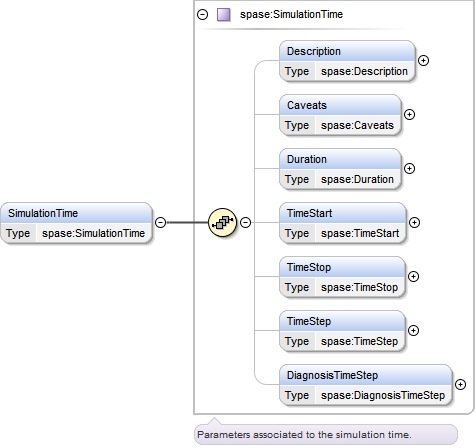This screenshot has height=448, width=476.
Task: Open the spase:Caveats type link
Action: 357,125
